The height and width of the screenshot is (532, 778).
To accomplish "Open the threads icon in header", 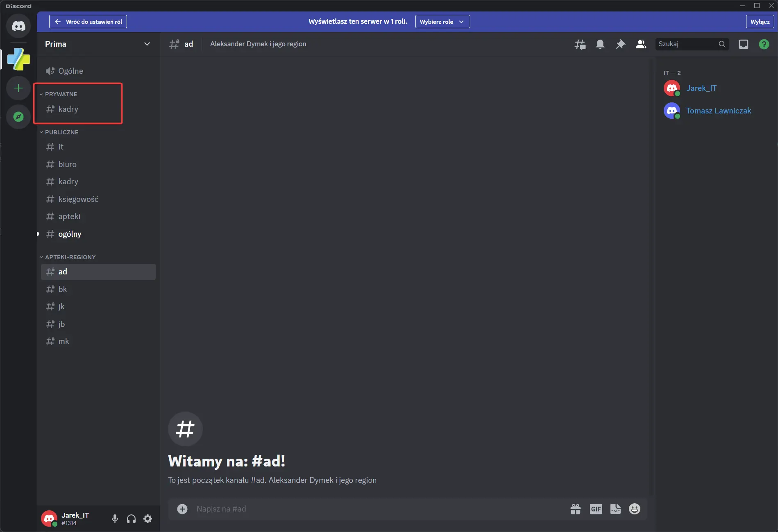I will pyautogui.click(x=580, y=44).
